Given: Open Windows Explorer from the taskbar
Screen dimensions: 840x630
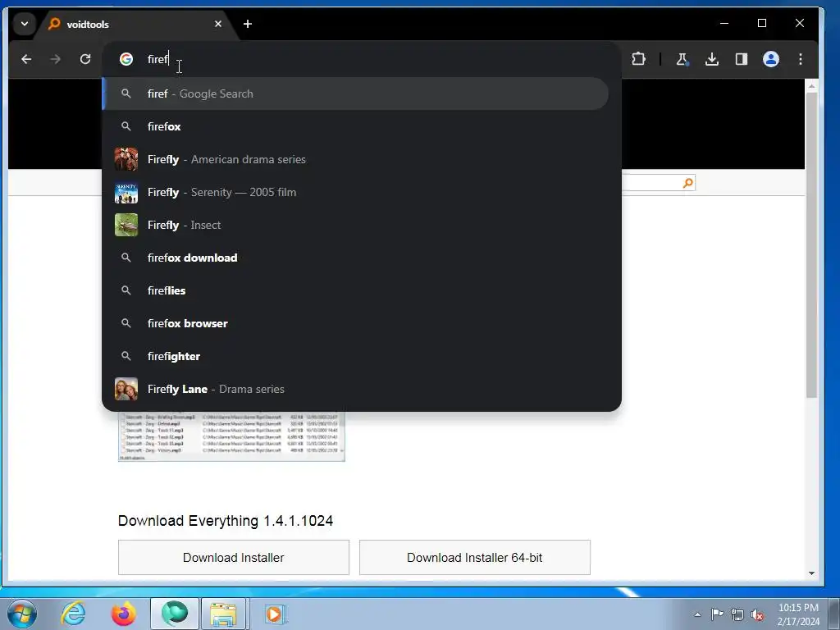Looking at the screenshot, I should [223, 614].
